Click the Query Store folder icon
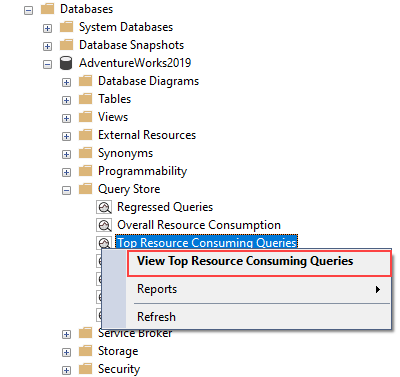The height and width of the screenshot is (377, 400). pyautogui.click(x=85, y=189)
